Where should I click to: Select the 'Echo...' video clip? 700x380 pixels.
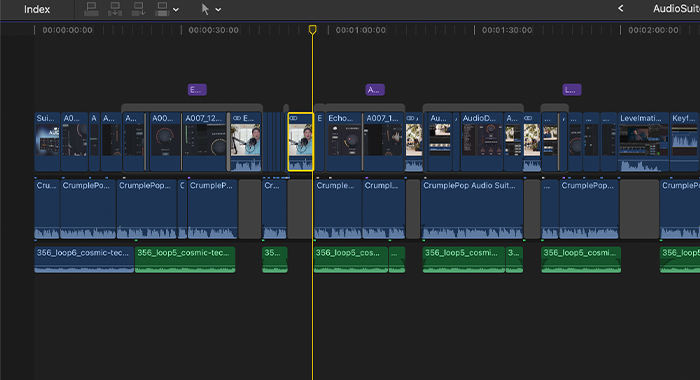pyautogui.click(x=344, y=142)
